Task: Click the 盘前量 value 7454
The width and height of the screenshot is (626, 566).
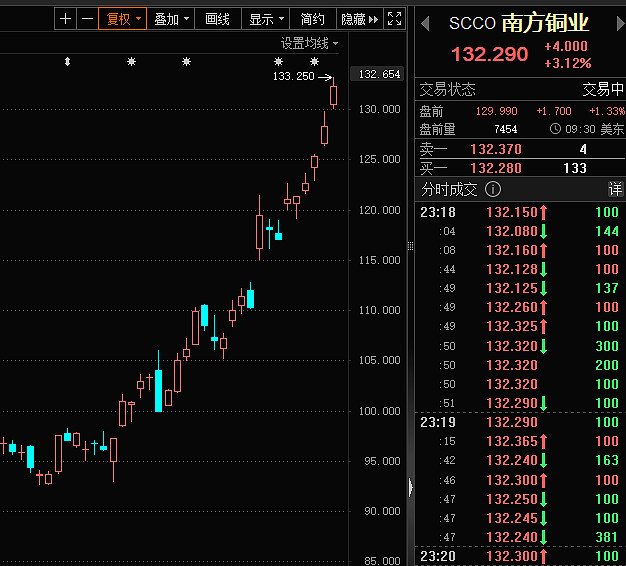Action: tap(505, 129)
